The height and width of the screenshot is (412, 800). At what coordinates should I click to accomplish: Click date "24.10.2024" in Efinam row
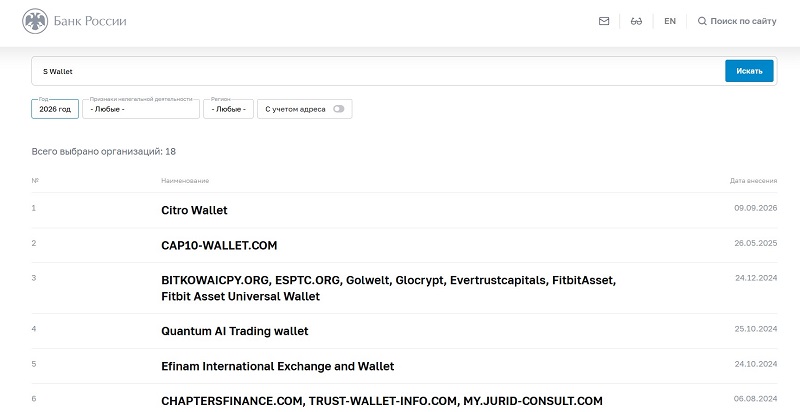click(x=756, y=364)
